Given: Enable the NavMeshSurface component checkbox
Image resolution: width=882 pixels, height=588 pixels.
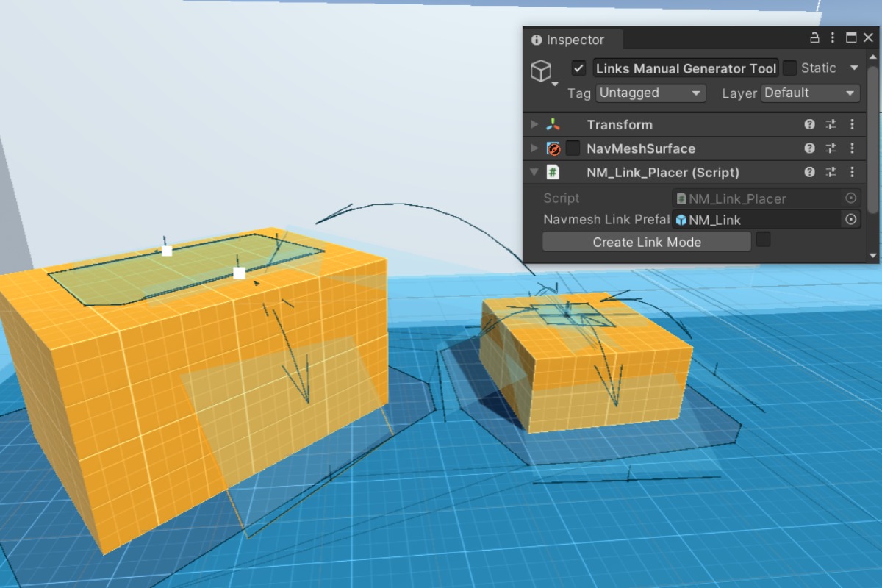Looking at the screenshot, I should click(x=573, y=148).
